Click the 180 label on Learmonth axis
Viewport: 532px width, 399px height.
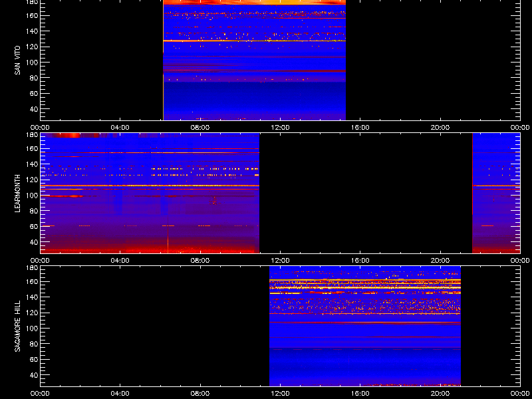point(32,135)
